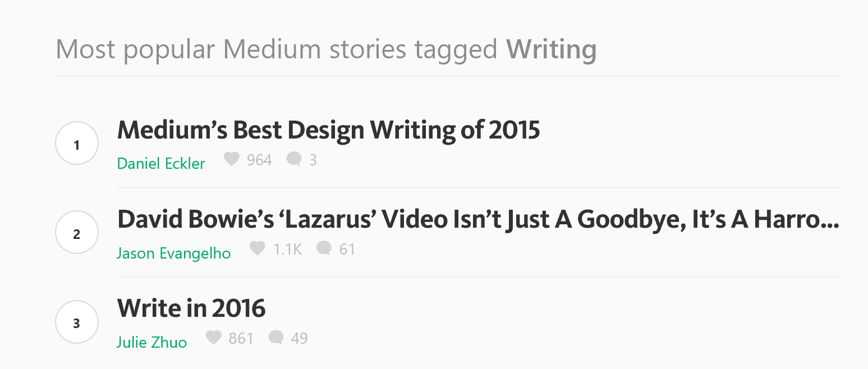The width and height of the screenshot is (868, 369).
Task: Click heart icon on Medium's Best Design Writing
Action: coord(231,159)
